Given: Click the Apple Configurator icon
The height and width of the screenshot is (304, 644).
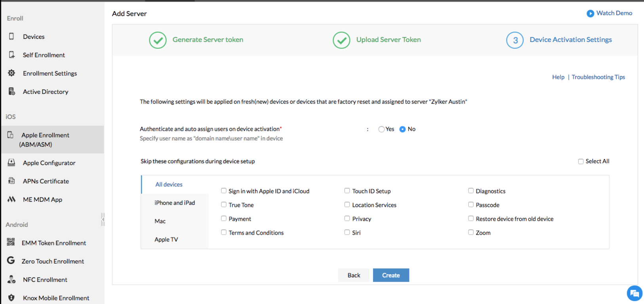Looking at the screenshot, I should [11, 163].
